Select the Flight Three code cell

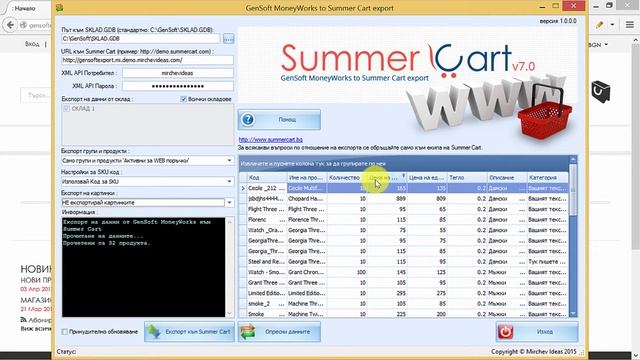pyautogui.click(x=267, y=209)
